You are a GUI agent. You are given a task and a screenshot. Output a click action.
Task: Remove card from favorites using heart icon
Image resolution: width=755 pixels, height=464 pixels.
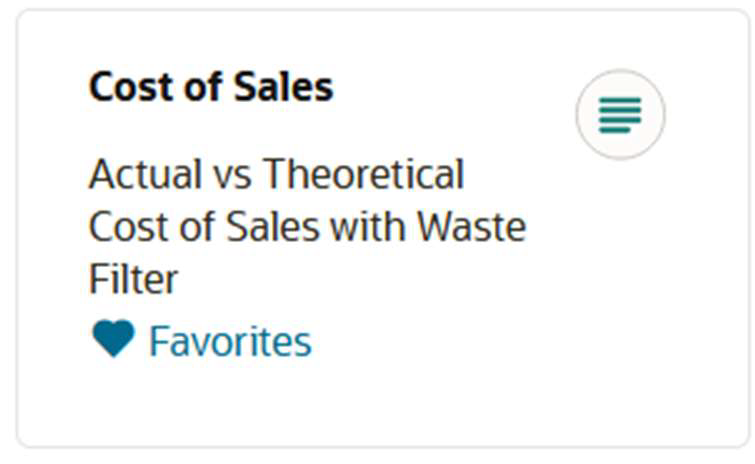112,340
